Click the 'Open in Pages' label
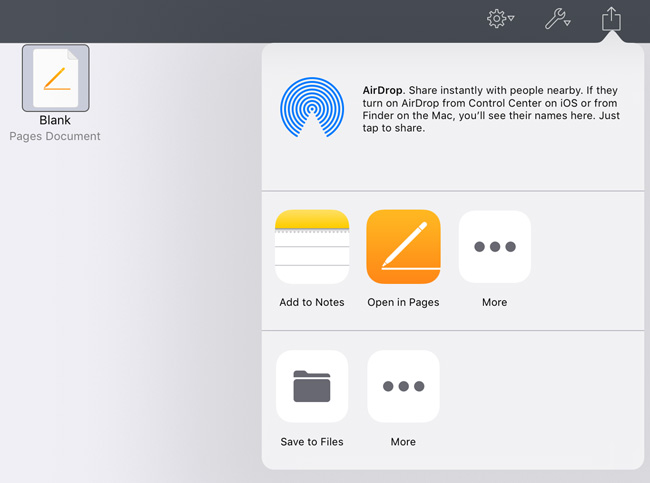 403,302
